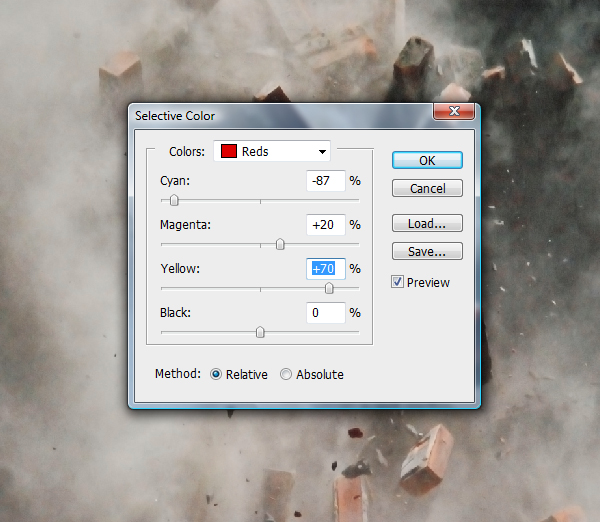Focus the Yellow value field showing +70
This screenshot has width=600, height=522.
pos(326,269)
